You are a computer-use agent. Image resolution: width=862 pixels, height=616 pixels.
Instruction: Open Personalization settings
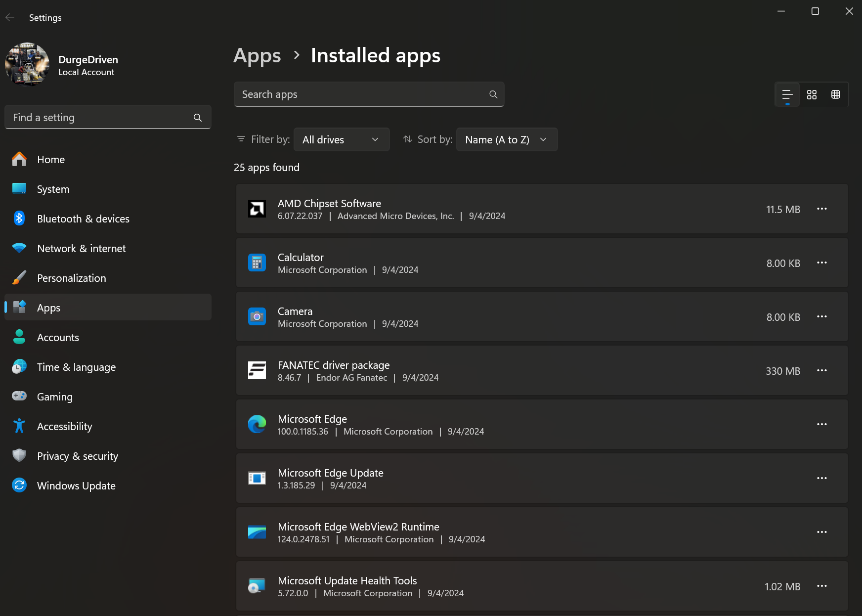[108, 278]
